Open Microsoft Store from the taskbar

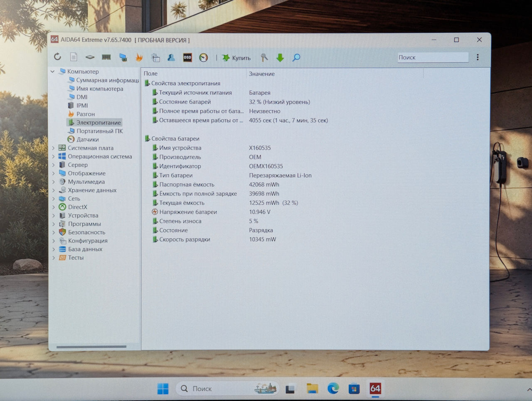[x=354, y=389]
